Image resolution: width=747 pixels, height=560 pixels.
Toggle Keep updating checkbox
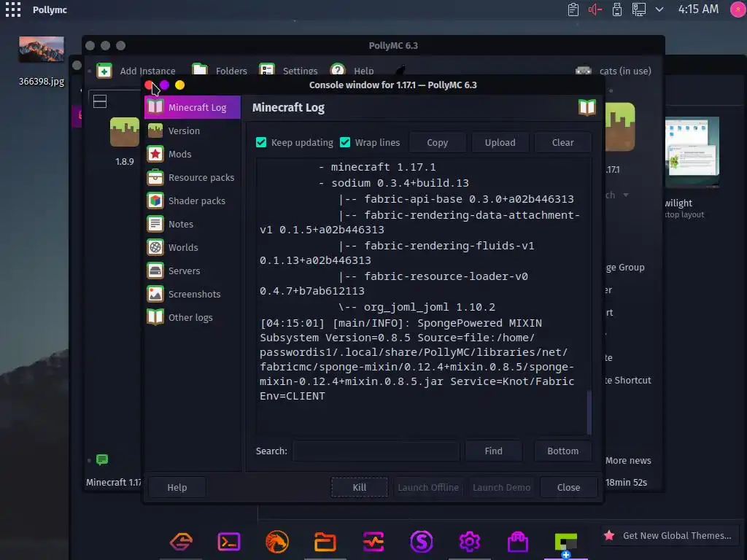(x=261, y=142)
